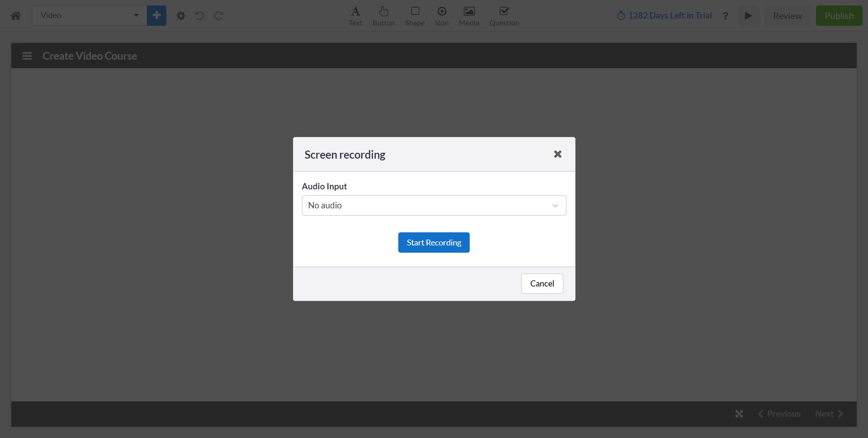868x438 pixels.
Task: Start Recording the screen
Action: [x=434, y=243]
